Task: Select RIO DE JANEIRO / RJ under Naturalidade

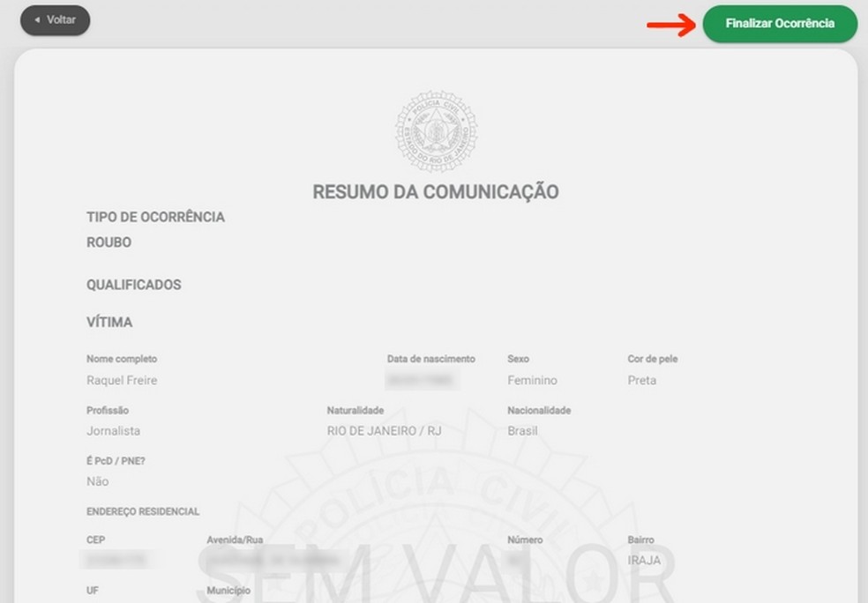Action: click(x=386, y=431)
